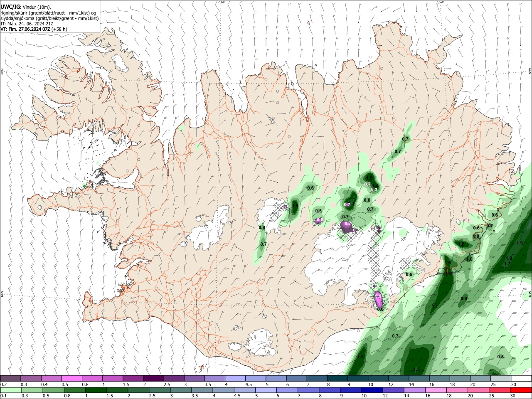532x399 pixels.
Task: Click the 1.7 precipitation value off the east coast
Action: pyautogui.click(x=507, y=264)
